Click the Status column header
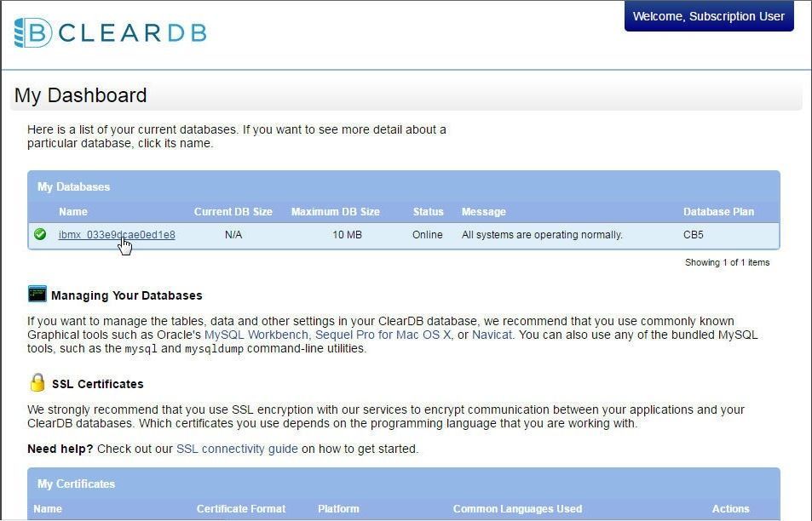This screenshot has height=521, width=812. click(x=429, y=212)
